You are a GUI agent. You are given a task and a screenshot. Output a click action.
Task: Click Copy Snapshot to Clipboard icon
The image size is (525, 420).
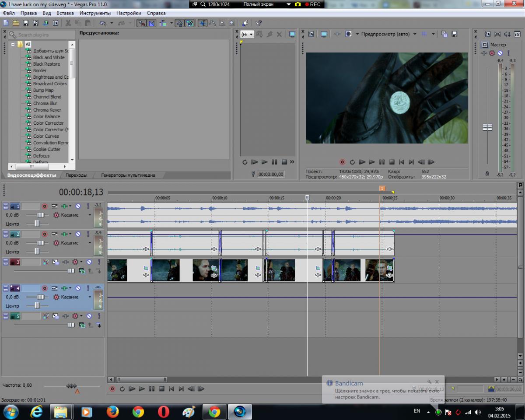(444, 34)
